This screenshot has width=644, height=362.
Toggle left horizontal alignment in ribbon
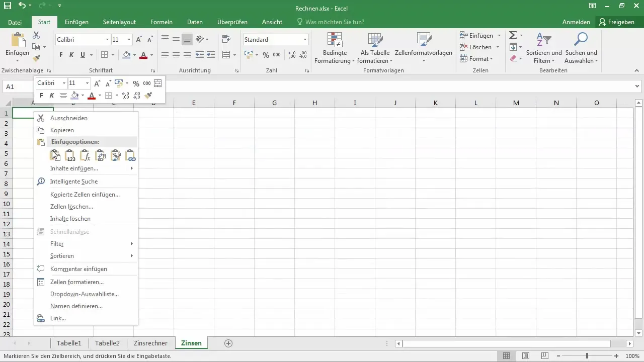coord(165,55)
